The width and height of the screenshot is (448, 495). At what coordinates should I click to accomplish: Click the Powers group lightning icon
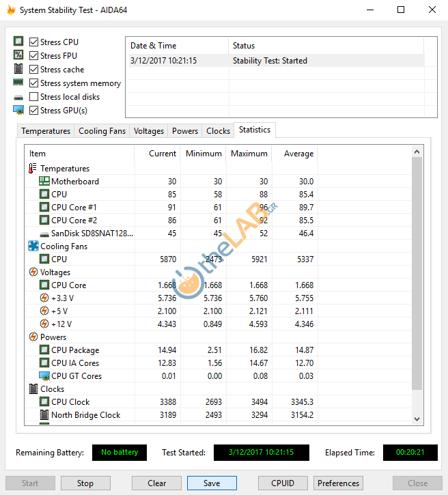coord(33,337)
